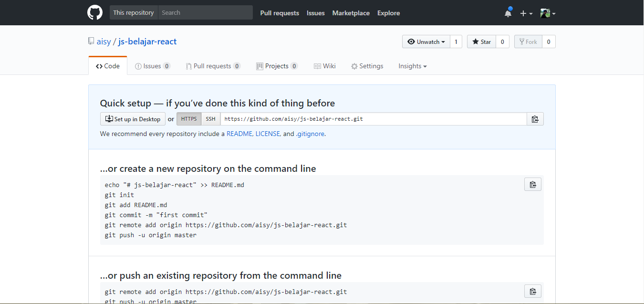Select the SSH protocol toggle
Image resolution: width=644 pixels, height=304 pixels.
pos(210,119)
